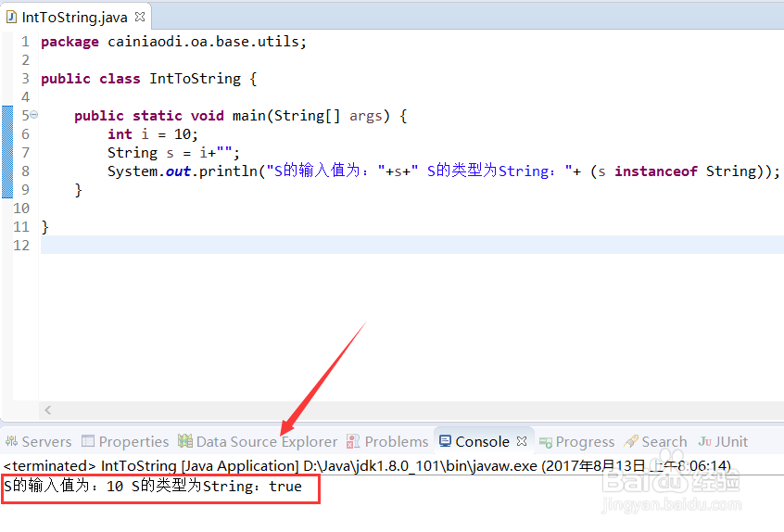Click line number 1 in the gutter
The width and height of the screenshot is (784, 532).
click(26, 42)
